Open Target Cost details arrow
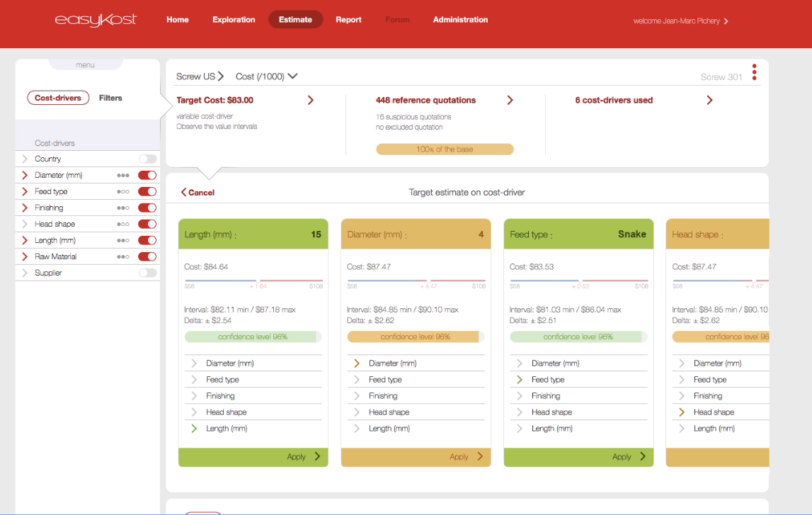Screen dimensions: 812x515 [310, 100]
